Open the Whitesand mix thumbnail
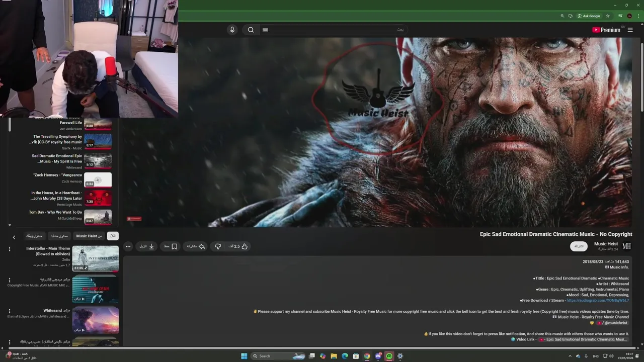Viewport: 644px width, 362px height. (x=96, y=320)
